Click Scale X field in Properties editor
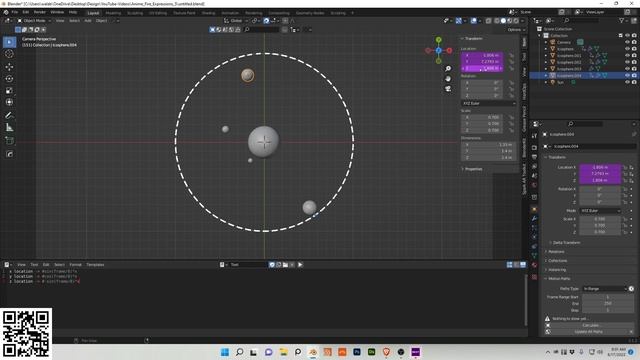This screenshot has height=360, width=640. coord(600,219)
